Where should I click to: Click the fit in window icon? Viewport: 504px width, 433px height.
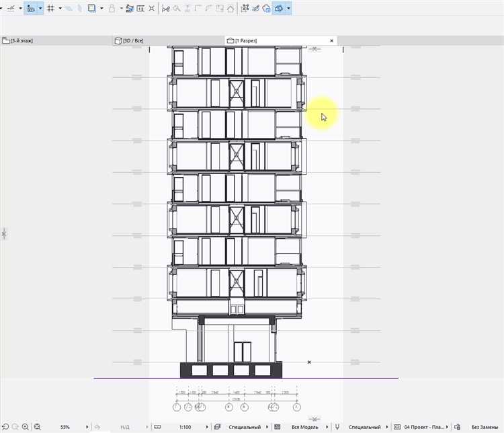click(37, 427)
